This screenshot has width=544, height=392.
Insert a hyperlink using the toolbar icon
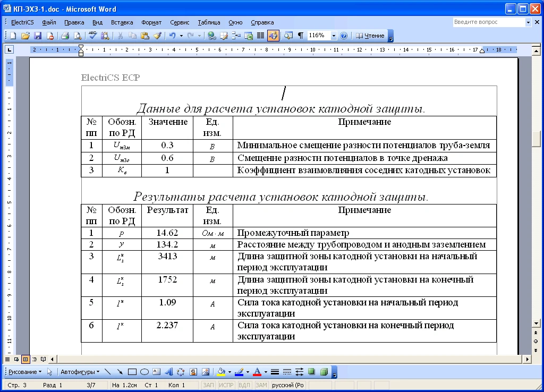pyautogui.click(x=211, y=36)
